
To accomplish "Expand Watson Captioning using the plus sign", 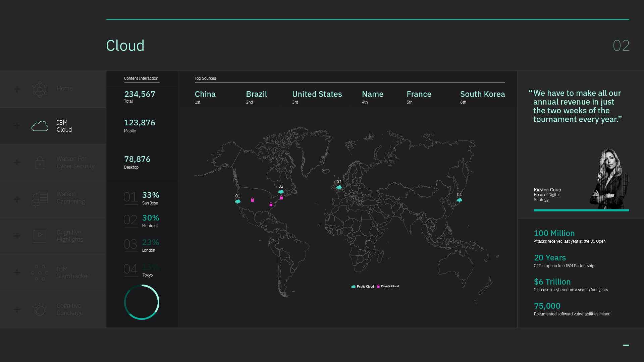I will click(x=17, y=199).
